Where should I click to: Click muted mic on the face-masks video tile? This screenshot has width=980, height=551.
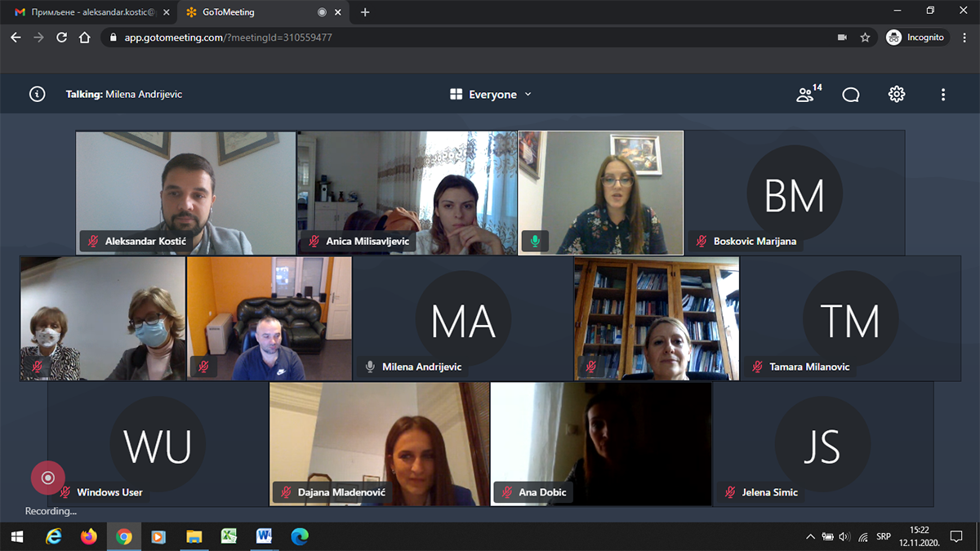(x=38, y=367)
